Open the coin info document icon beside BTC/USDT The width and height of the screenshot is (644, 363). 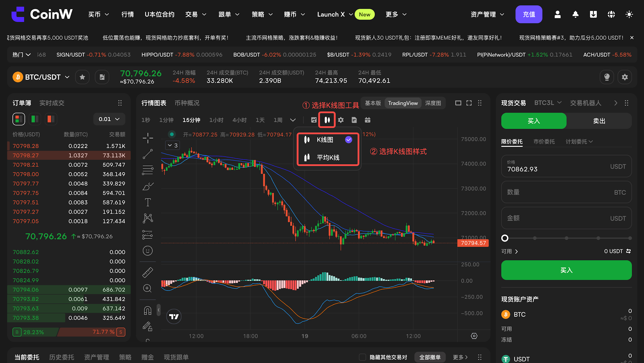(x=102, y=77)
